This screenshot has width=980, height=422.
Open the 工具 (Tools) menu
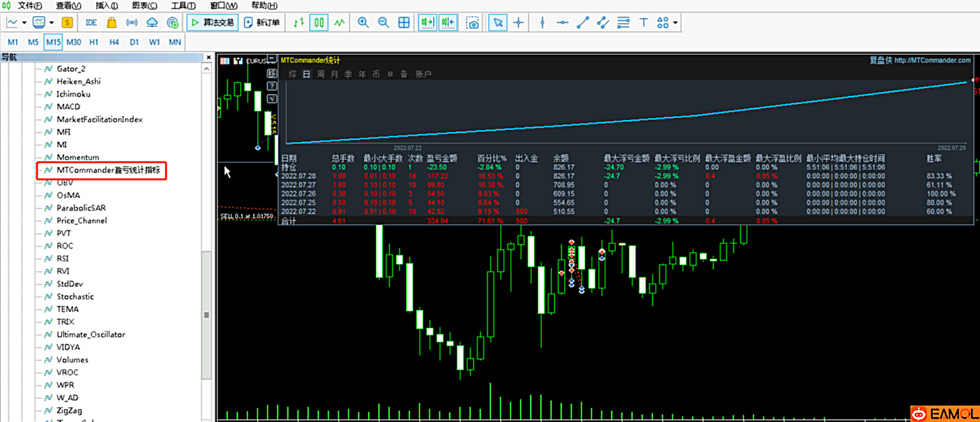coord(183,6)
